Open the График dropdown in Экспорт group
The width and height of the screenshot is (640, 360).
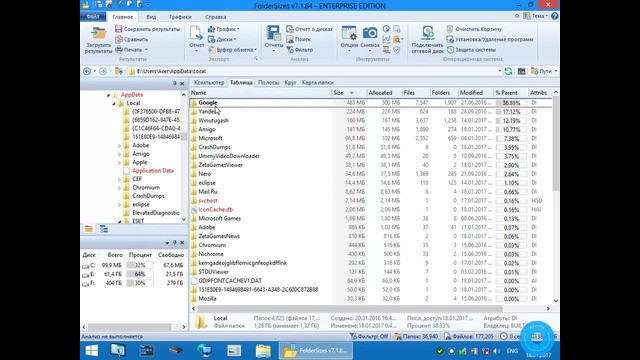pyautogui.click(x=224, y=29)
